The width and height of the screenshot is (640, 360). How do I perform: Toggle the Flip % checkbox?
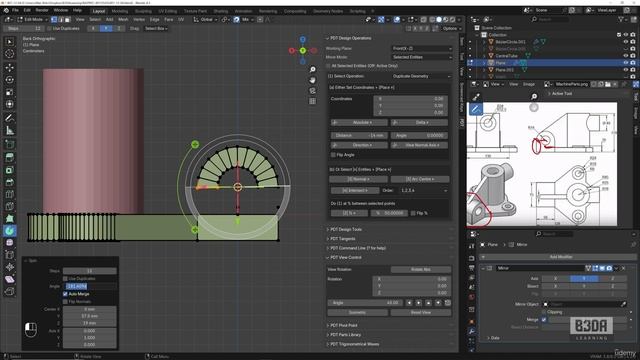click(413, 213)
